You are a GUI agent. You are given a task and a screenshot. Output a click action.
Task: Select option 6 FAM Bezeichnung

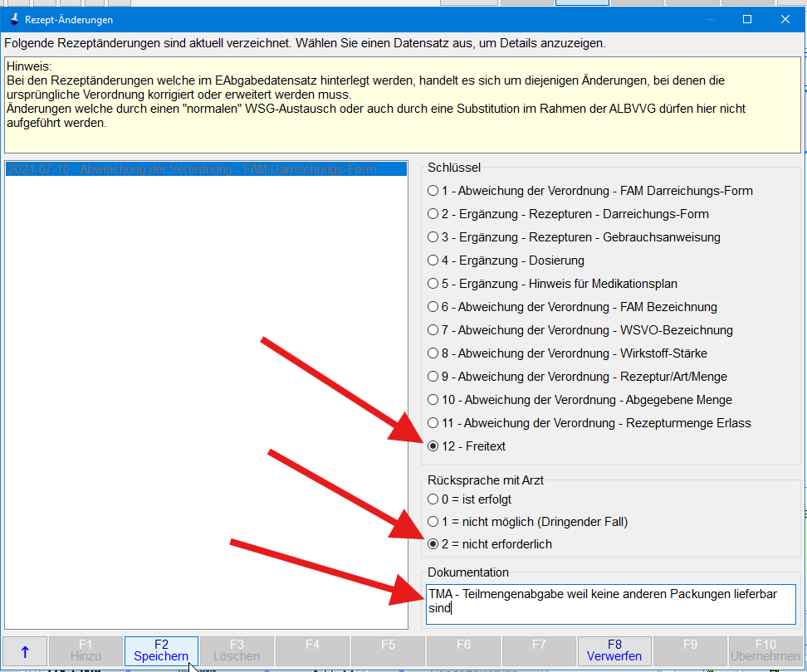[x=433, y=307]
